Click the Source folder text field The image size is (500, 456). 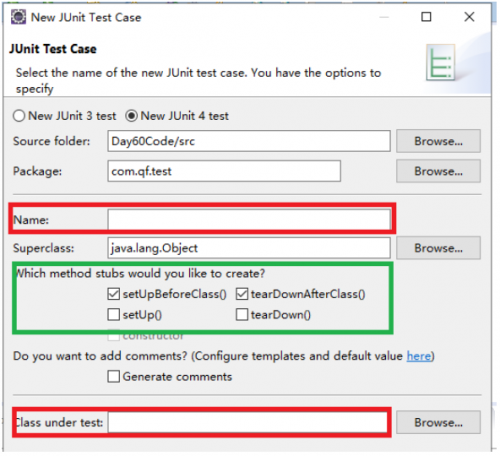pyautogui.click(x=249, y=141)
